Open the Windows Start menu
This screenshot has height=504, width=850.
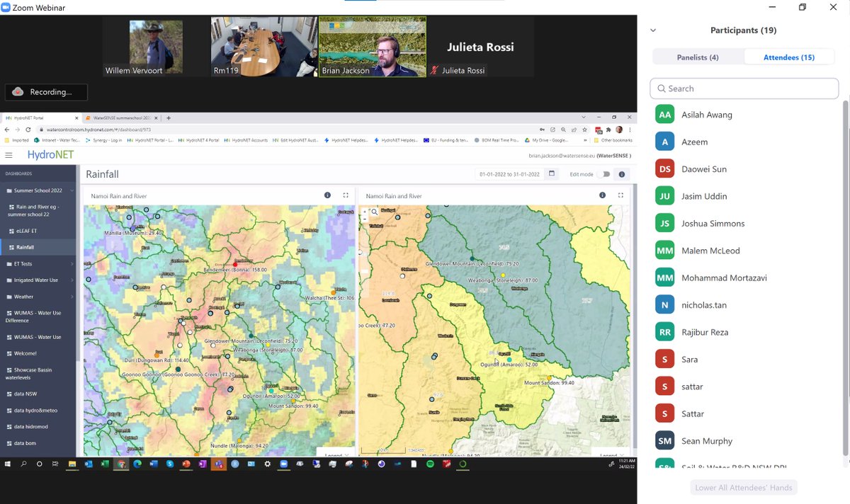pyautogui.click(x=8, y=464)
